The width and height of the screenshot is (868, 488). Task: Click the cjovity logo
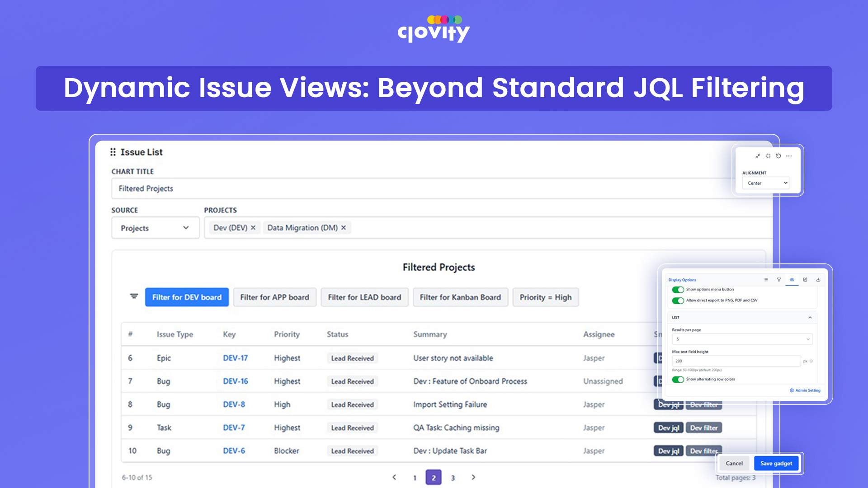434,29
